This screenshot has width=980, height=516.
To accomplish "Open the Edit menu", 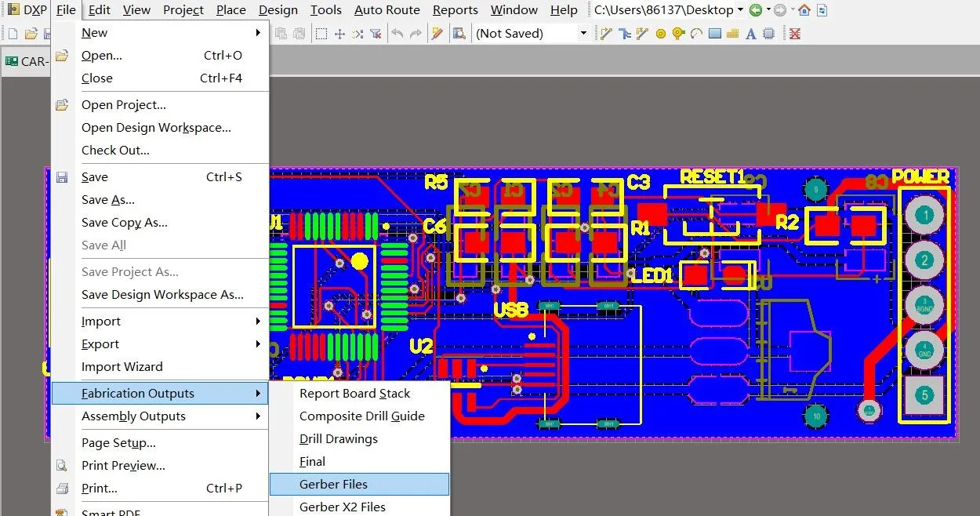I will coord(100,10).
